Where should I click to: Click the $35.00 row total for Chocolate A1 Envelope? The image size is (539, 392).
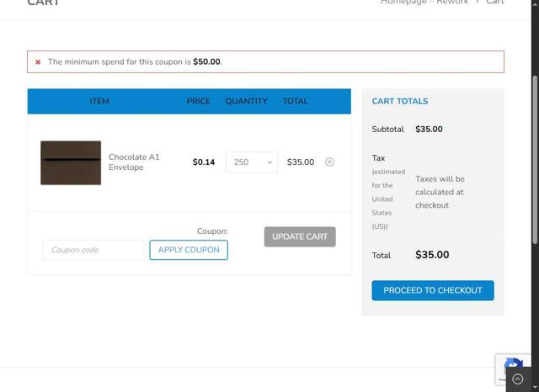point(301,162)
